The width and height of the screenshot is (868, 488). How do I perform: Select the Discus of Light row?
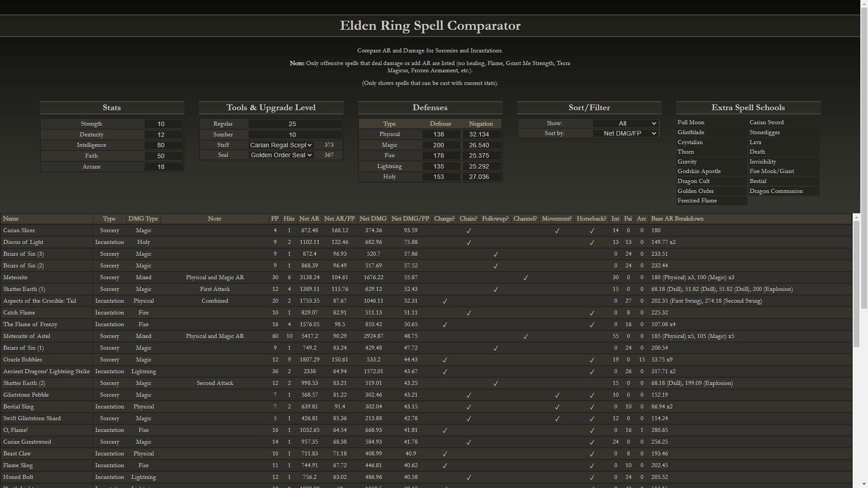tap(426, 242)
